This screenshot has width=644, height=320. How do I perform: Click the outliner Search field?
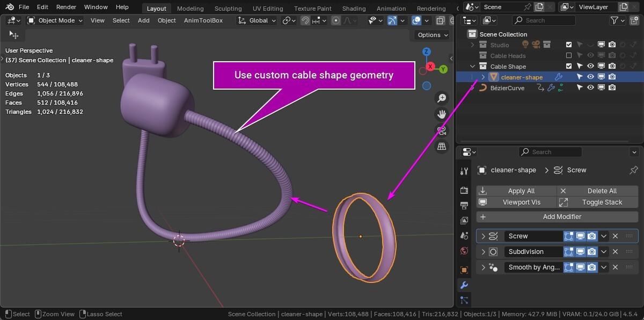544,20
